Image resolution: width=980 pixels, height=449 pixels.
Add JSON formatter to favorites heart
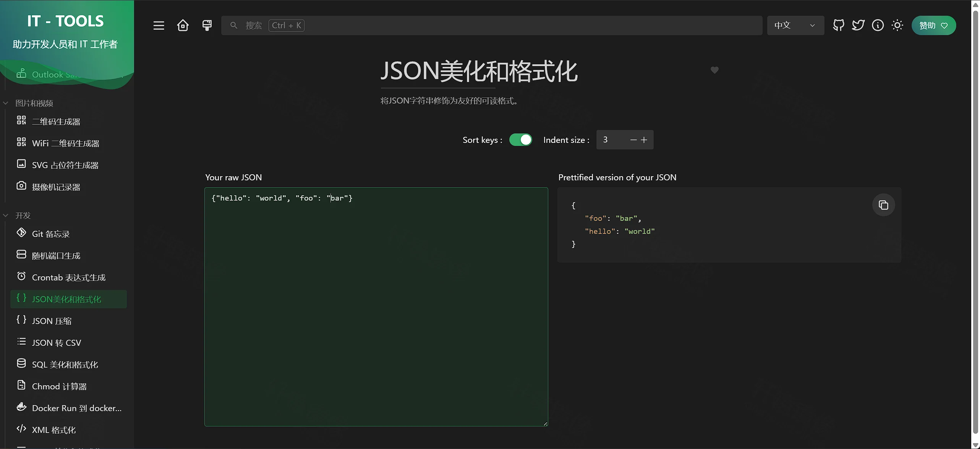(x=714, y=70)
